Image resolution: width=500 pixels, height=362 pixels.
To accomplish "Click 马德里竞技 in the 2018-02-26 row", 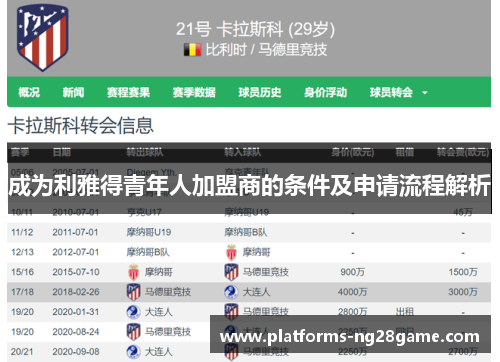I will pos(168,292).
